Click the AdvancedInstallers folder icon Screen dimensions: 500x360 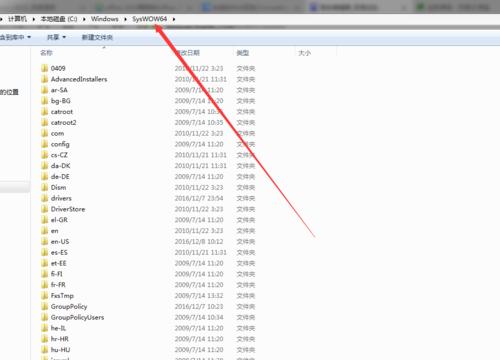click(x=44, y=79)
